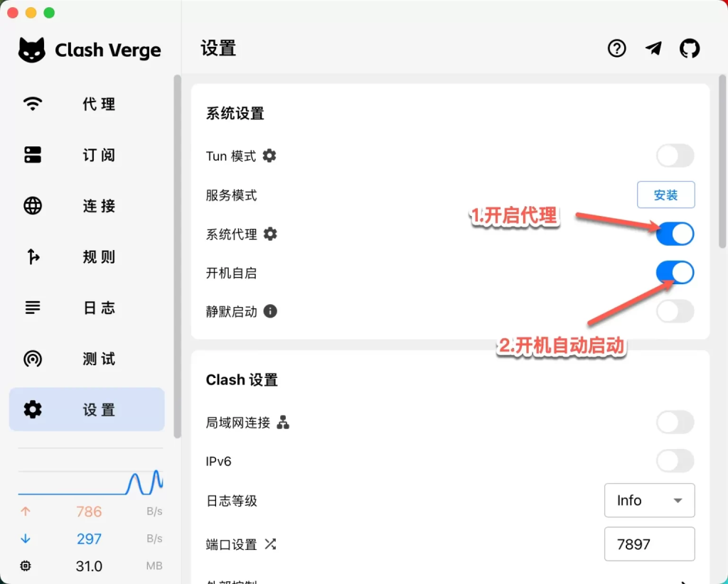Screen dimensions: 728x584
Task: Click the shuffle icon beside 端口设置
Action: point(270,544)
